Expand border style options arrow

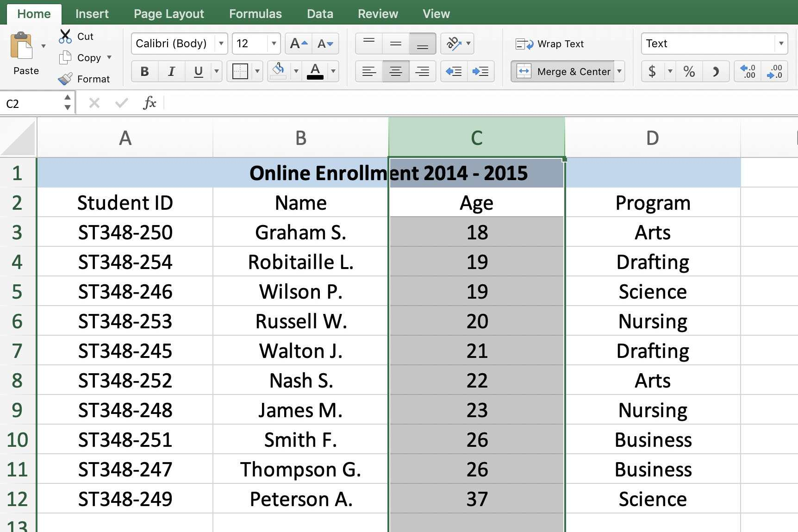tap(257, 71)
